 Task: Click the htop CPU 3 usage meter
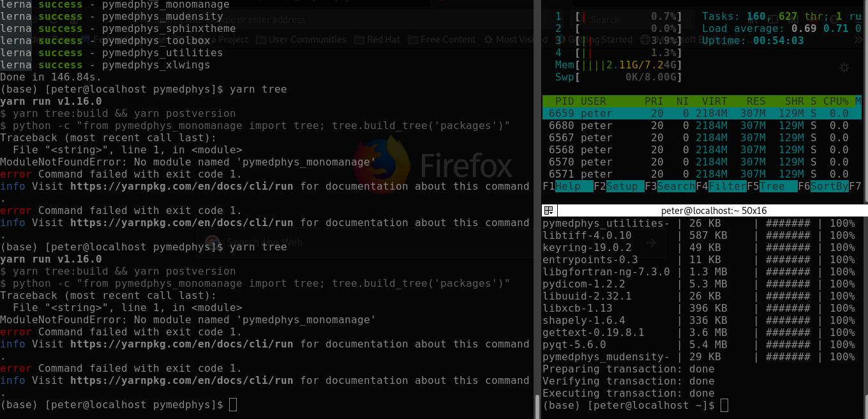[x=618, y=41]
